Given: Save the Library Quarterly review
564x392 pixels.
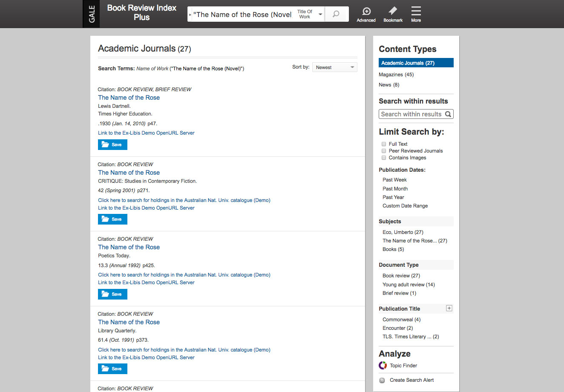Looking at the screenshot, I should pos(112,369).
